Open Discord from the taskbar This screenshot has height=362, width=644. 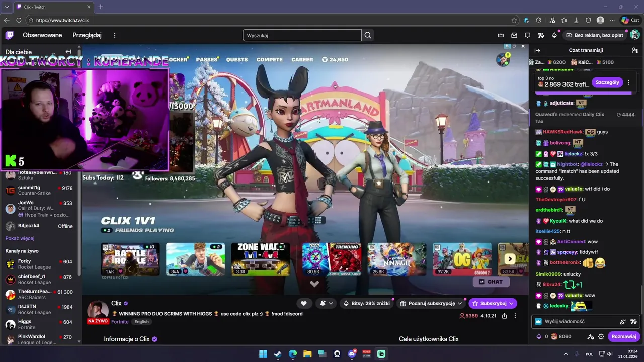352,354
